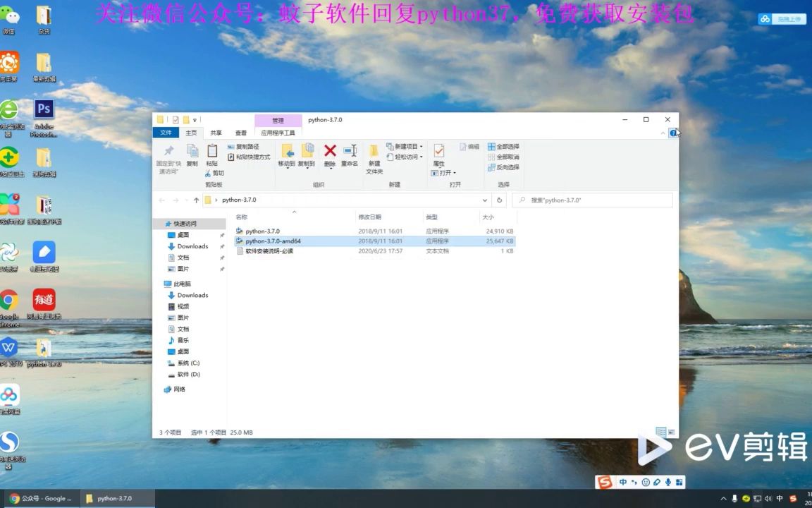The width and height of the screenshot is (812, 508).
Task: Click the 全部选择 (Select all) icon
Action: coord(505,147)
